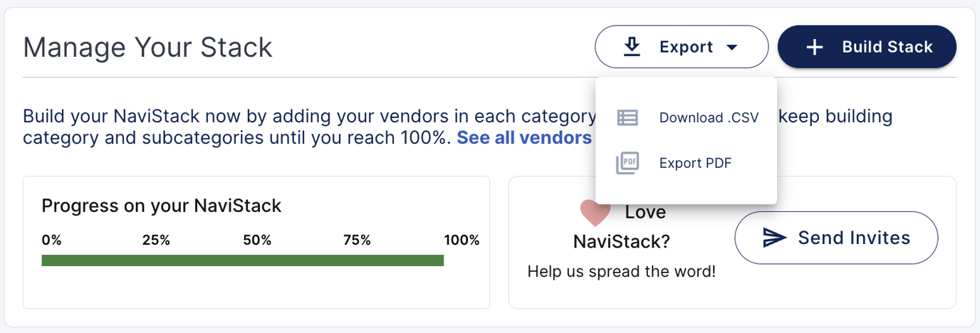Select the Export PDF menu option
980x333 pixels.
[695, 163]
